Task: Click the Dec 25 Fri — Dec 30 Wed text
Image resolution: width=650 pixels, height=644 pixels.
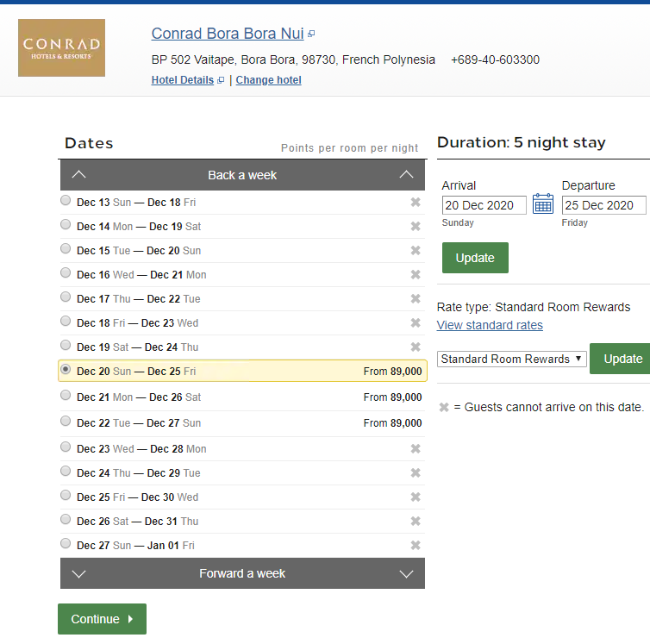Action: point(138,497)
